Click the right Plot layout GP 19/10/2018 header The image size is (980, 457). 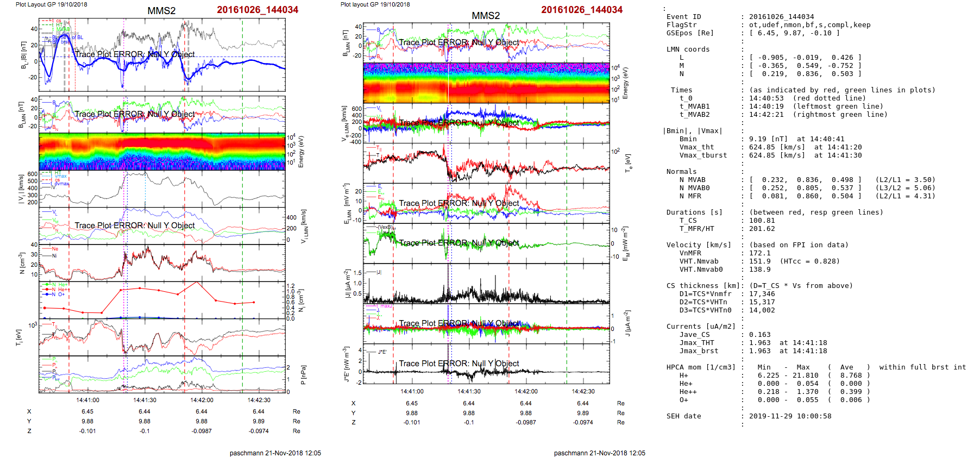pyautogui.click(x=375, y=4)
